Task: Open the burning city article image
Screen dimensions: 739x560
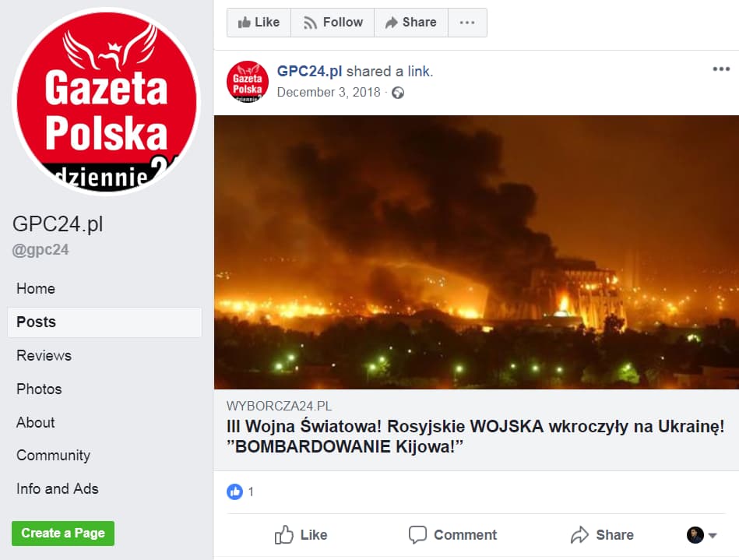Action: 477,252
